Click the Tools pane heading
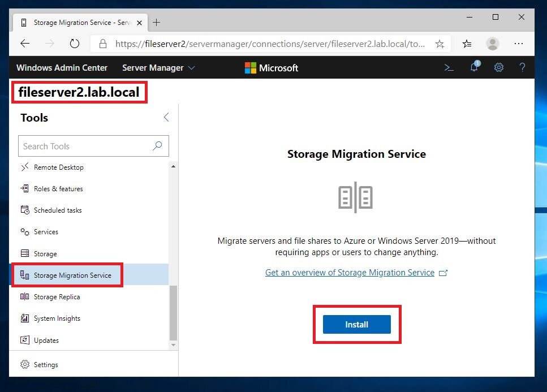Viewport: 547px width, 392px height. (34, 118)
